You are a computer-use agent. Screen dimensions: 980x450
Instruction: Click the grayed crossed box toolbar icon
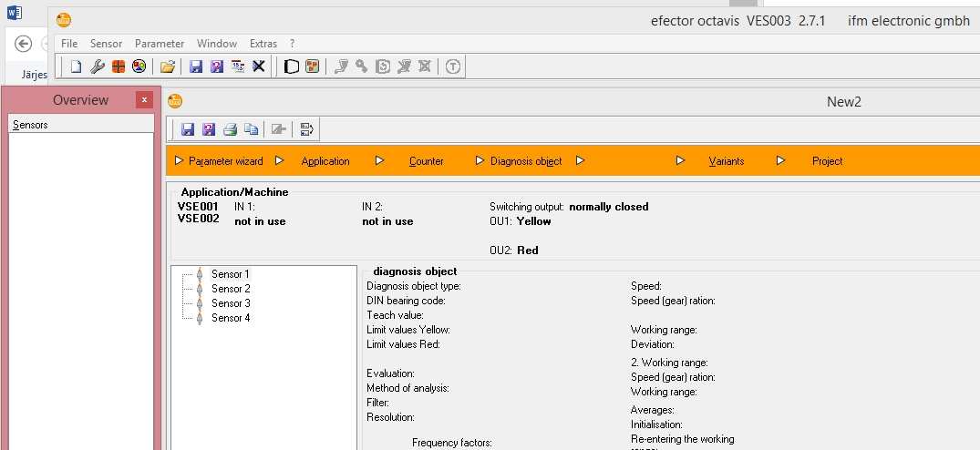425,66
